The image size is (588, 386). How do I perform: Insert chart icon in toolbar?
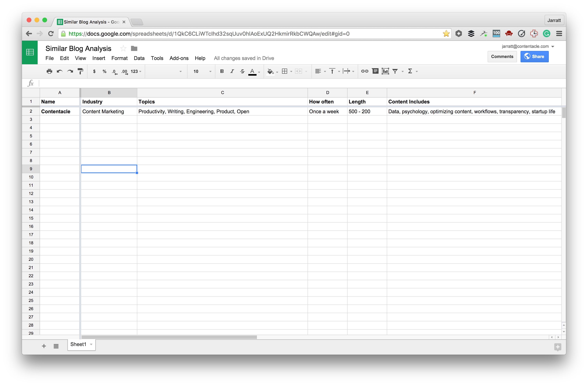tap(385, 71)
